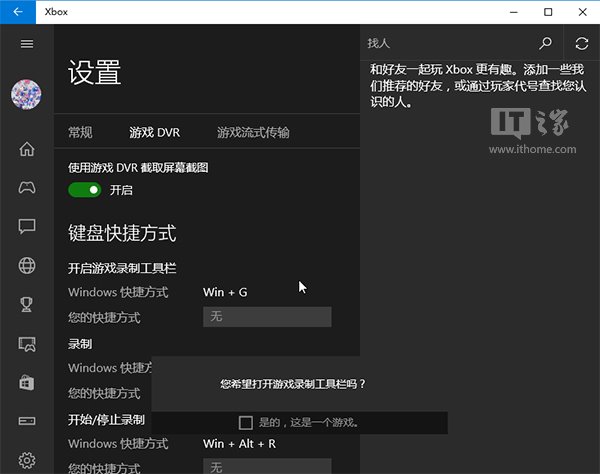Open Game DVR captures icon
Image resolution: width=600 pixels, height=474 pixels.
pyautogui.click(x=27, y=343)
